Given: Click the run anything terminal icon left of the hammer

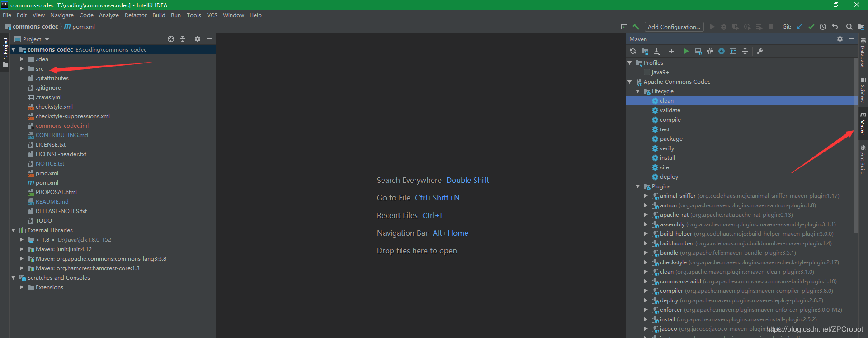Looking at the screenshot, I should pyautogui.click(x=624, y=27).
